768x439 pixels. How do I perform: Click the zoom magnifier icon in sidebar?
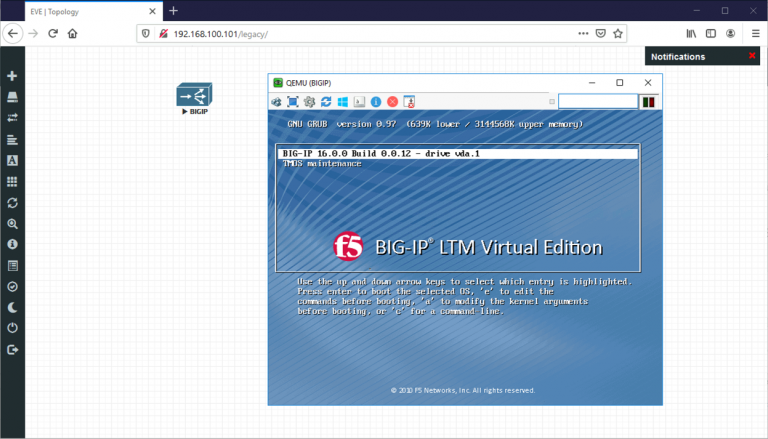click(12, 224)
